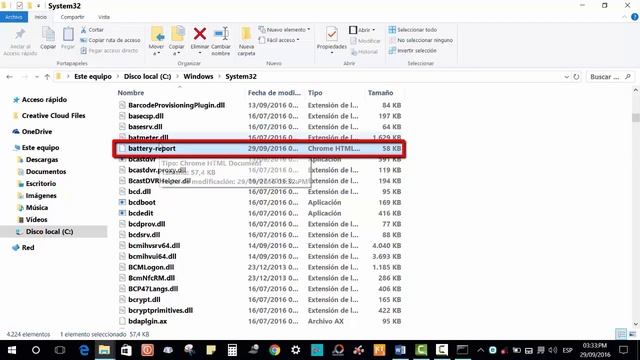Select Creative Cloud Files in sidebar
Screen dimensions: 640x360
[x=53, y=116]
